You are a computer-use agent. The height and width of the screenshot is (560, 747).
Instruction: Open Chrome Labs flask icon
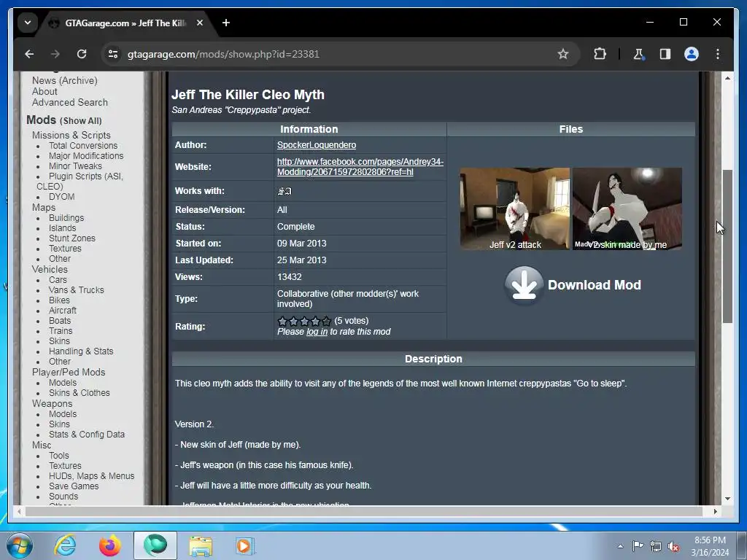[639, 54]
